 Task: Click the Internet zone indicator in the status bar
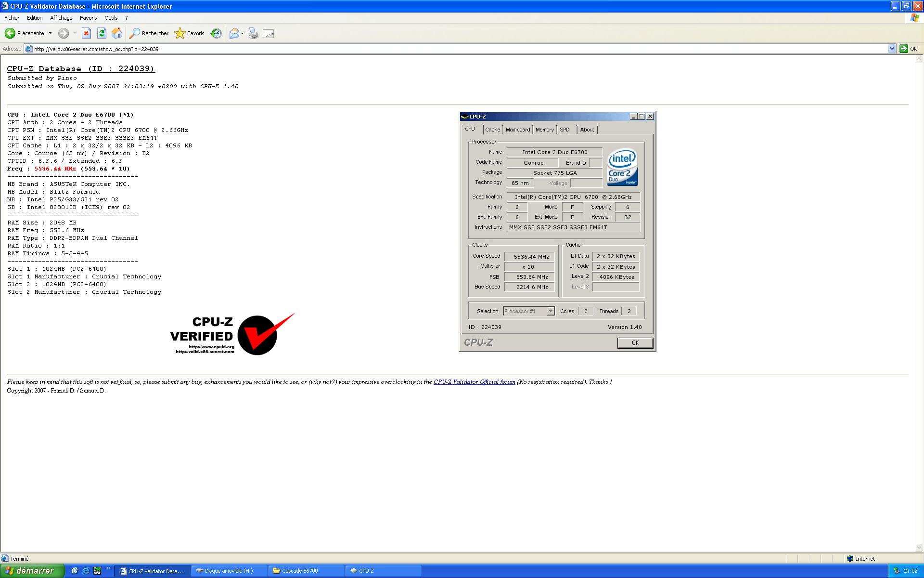(x=861, y=559)
